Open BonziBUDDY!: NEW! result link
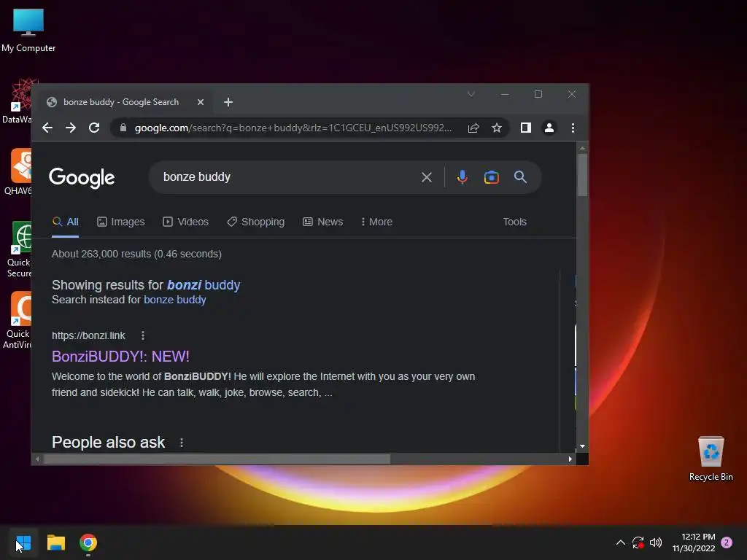This screenshot has width=747, height=560. [x=120, y=356]
